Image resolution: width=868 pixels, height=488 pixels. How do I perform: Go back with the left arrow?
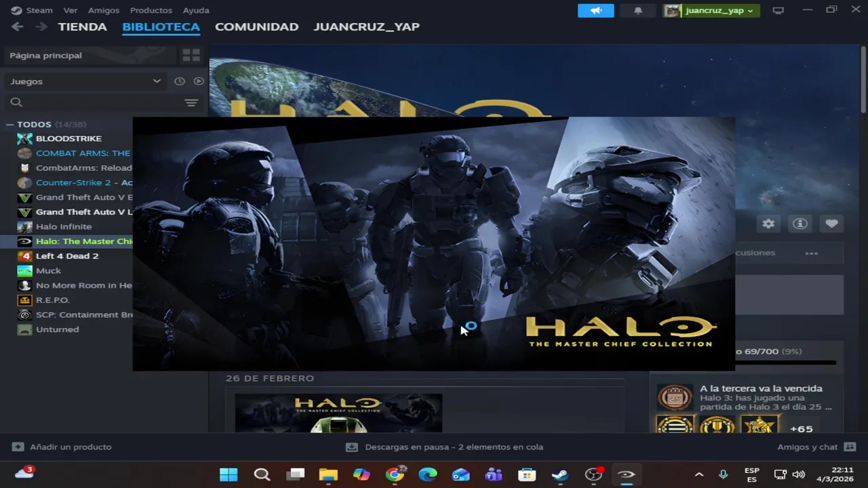18,26
